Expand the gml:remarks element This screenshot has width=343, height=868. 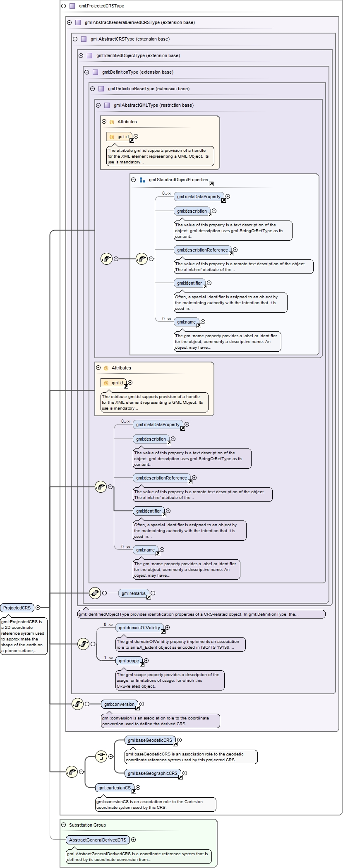[x=153, y=593]
